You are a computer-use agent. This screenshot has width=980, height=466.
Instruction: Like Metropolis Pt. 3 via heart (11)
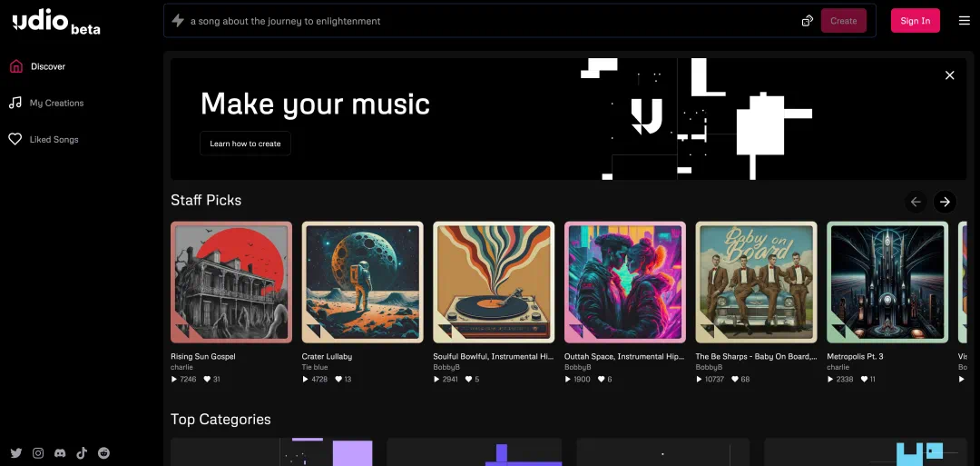(865, 379)
